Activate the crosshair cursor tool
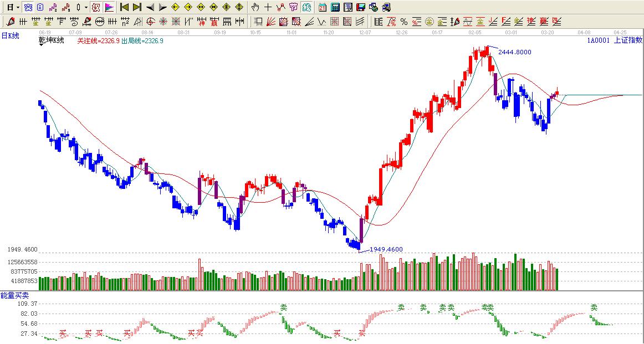 pos(268,7)
